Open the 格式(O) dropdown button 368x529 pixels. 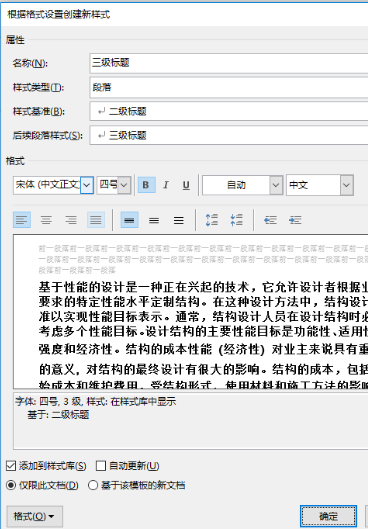pyautogui.click(x=34, y=516)
